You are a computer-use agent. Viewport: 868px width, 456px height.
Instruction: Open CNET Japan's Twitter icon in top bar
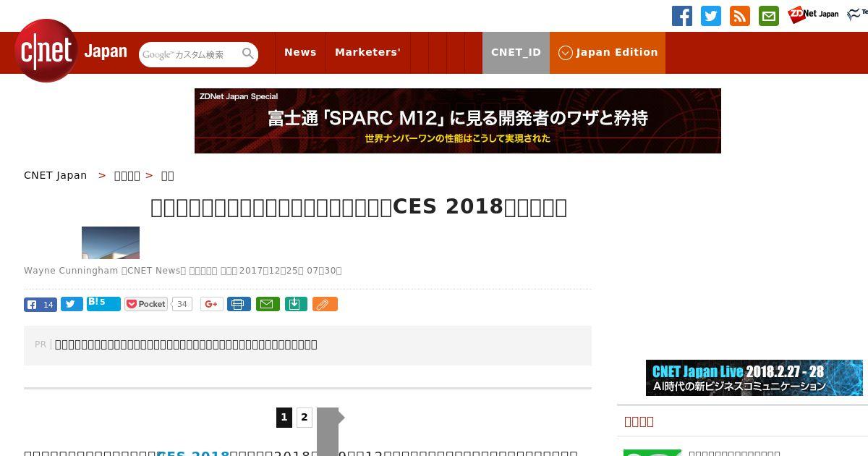(x=711, y=16)
